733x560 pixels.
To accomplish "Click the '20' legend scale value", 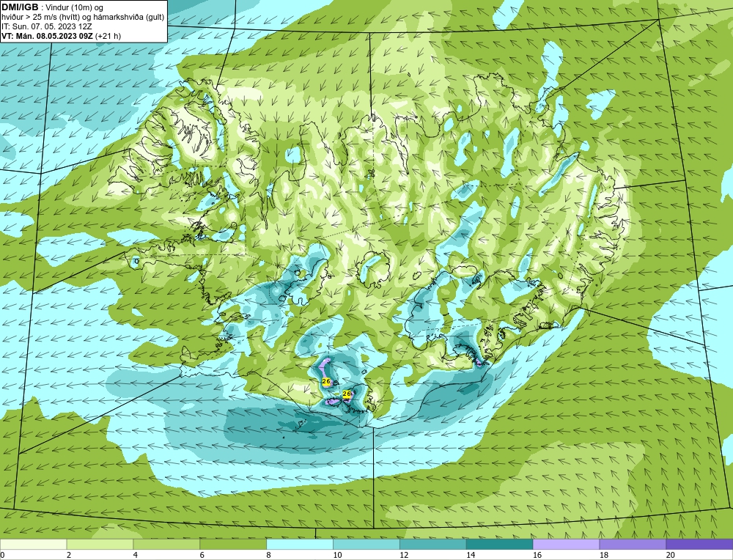I will tap(671, 555).
